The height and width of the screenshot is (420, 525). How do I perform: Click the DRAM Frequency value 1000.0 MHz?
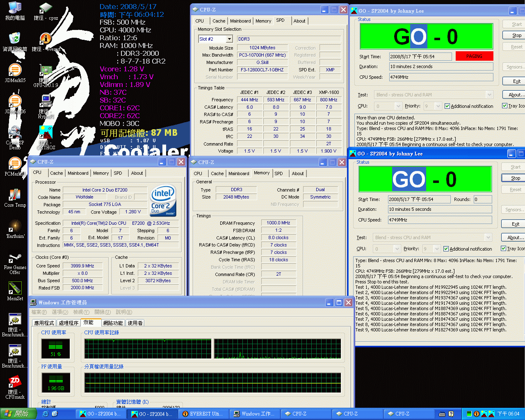[278, 223]
